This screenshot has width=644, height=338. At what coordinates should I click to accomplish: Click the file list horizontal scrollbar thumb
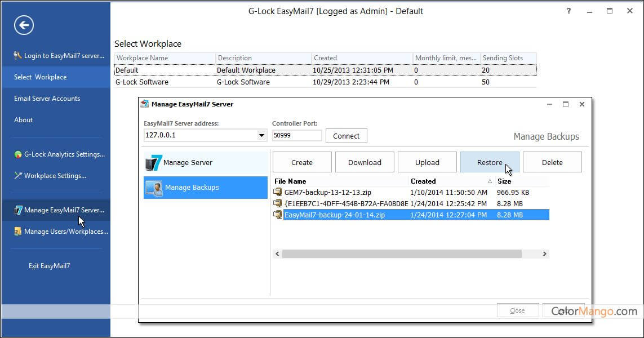402,254
